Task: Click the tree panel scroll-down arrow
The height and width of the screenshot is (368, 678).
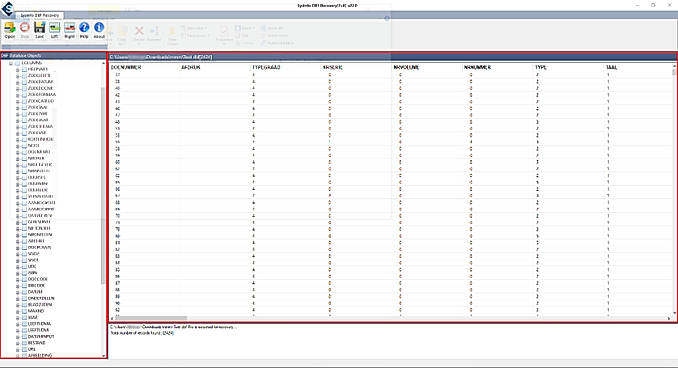Action: point(103,355)
